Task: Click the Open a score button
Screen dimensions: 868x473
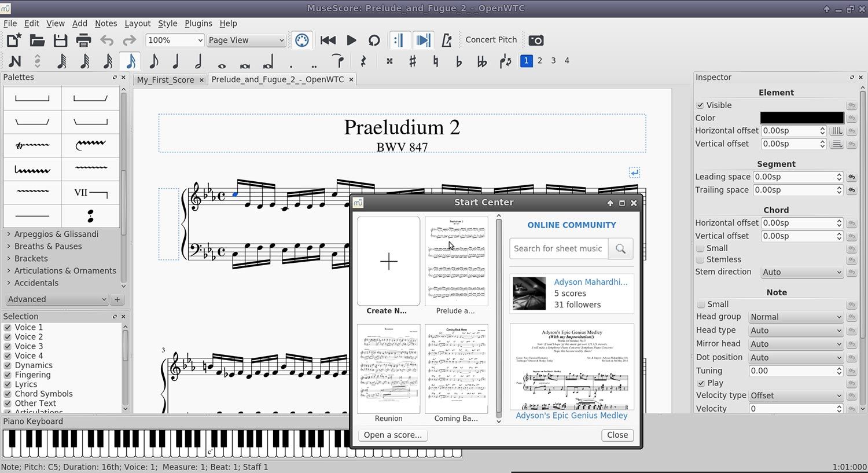Action: [392, 435]
